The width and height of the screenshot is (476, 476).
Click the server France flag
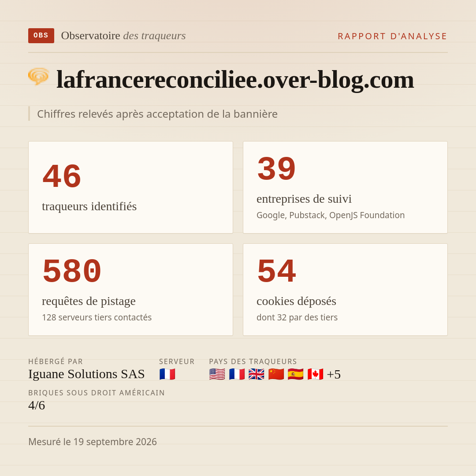pos(167,374)
